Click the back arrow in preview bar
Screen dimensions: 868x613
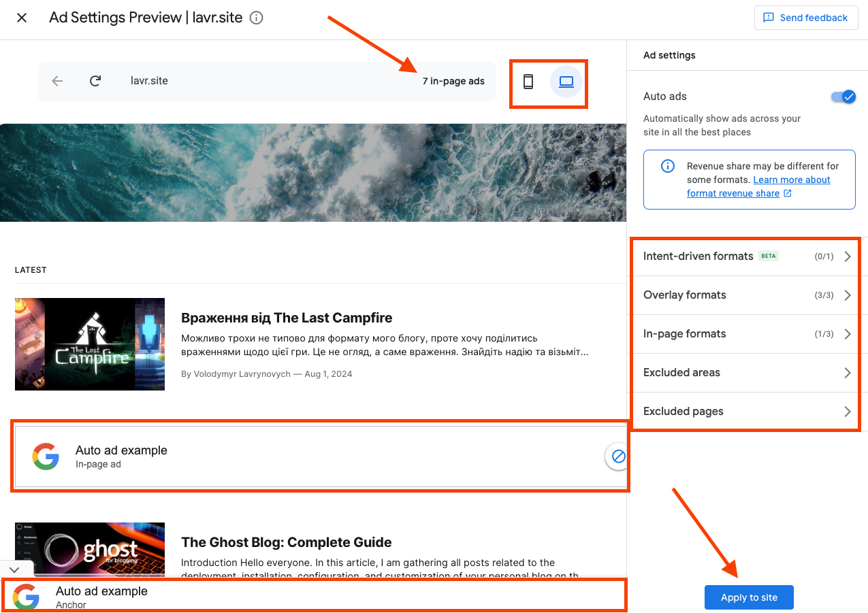(57, 81)
